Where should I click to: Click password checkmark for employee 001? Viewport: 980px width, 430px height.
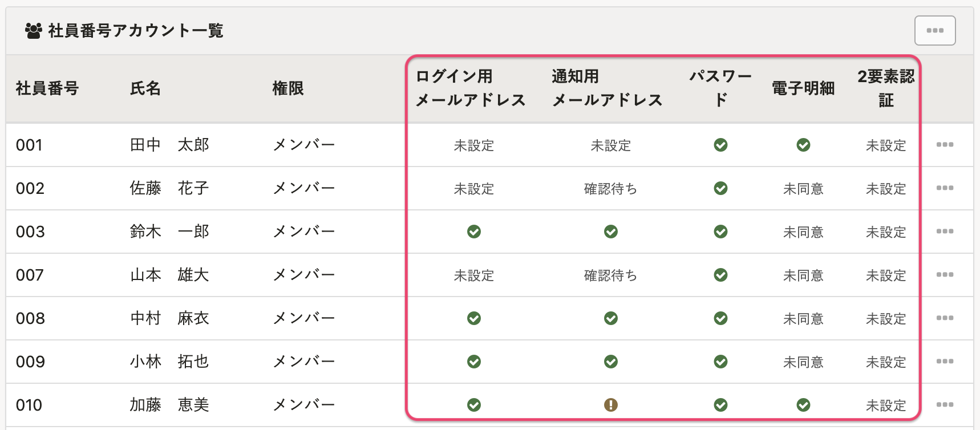tap(720, 145)
